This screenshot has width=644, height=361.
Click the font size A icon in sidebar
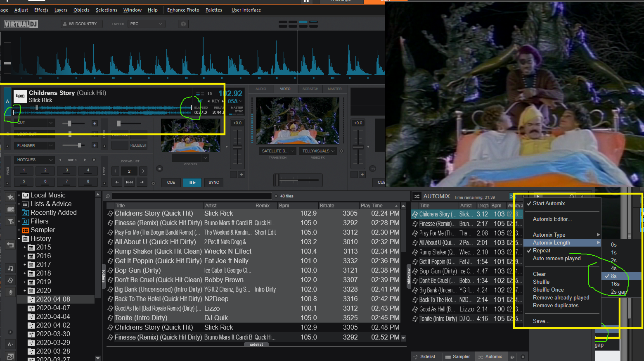point(10,344)
